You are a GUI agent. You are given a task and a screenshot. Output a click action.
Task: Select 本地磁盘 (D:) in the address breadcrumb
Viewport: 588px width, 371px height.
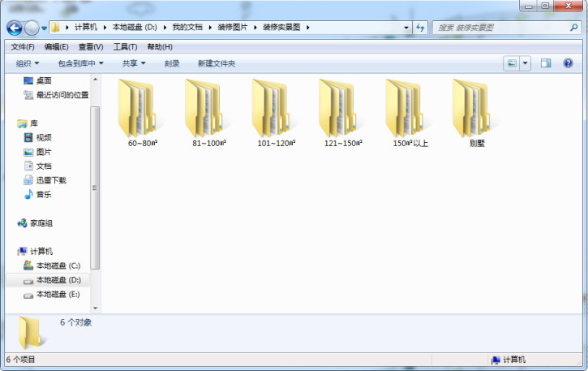click(135, 27)
